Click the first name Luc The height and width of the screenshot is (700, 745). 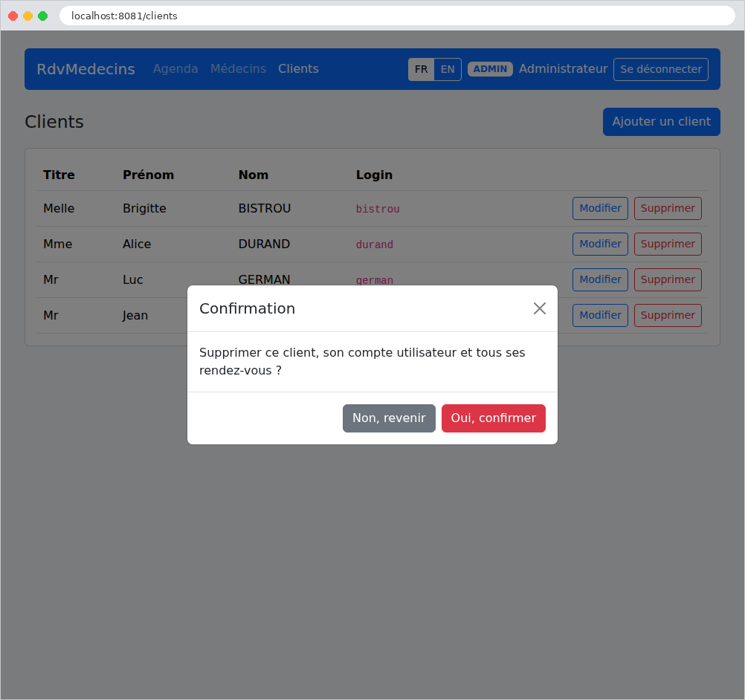[x=132, y=279]
